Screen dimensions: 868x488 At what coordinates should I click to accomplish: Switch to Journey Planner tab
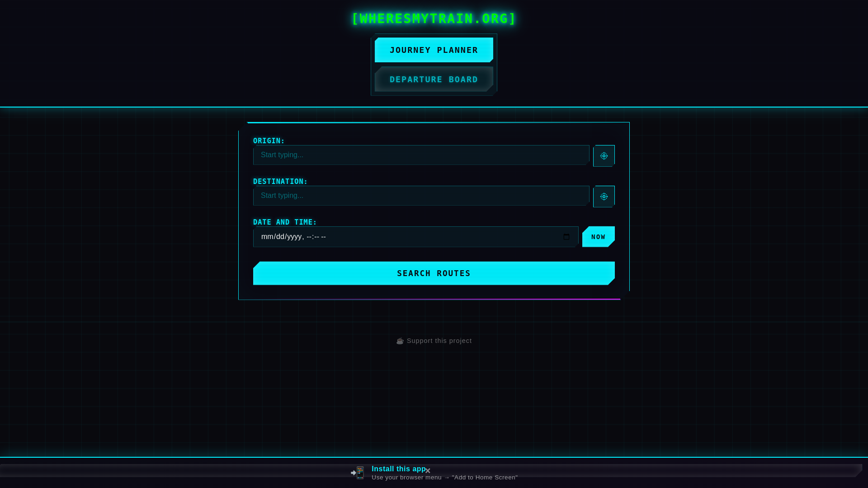tap(434, 50)
